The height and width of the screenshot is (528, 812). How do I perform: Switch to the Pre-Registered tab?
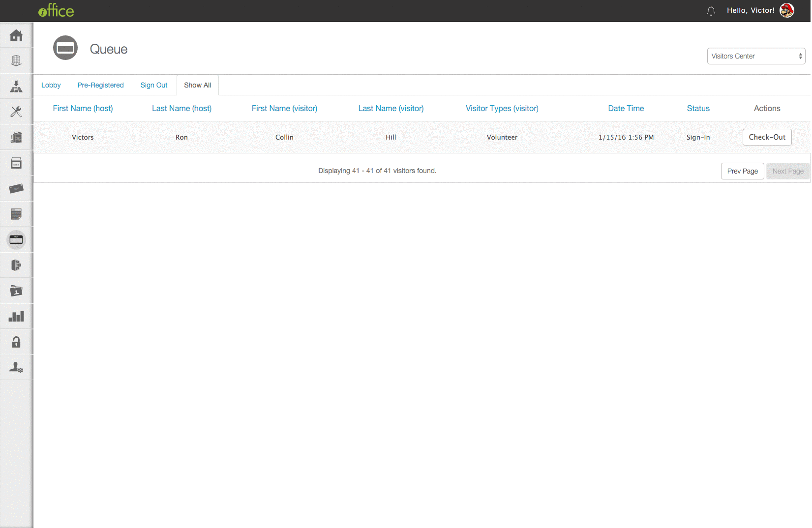point(100,85)
